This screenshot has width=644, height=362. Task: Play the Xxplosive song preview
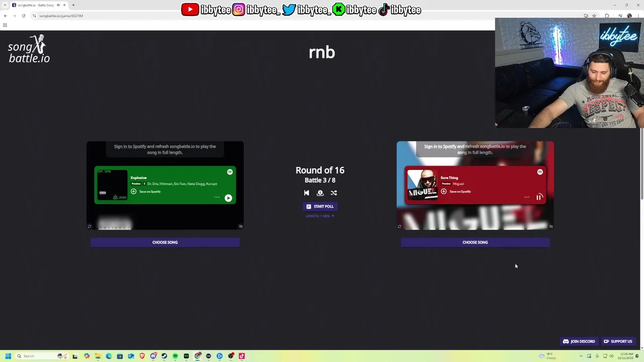coord(228,198)
